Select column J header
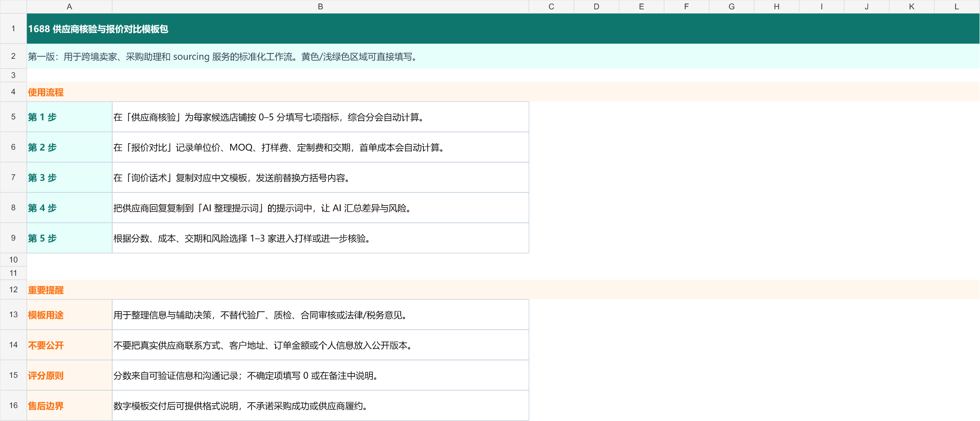Image resolution: width=980 pixels, height=421 pixels. pyautogui.click(x=866, y=7)
